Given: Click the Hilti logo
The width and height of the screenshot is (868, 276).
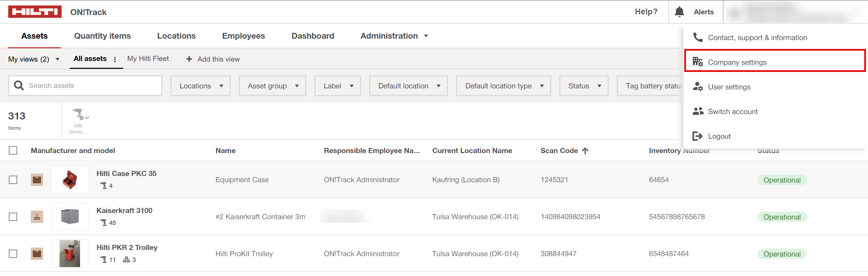Looking at the screenshot, I should [x=35, y=12].
